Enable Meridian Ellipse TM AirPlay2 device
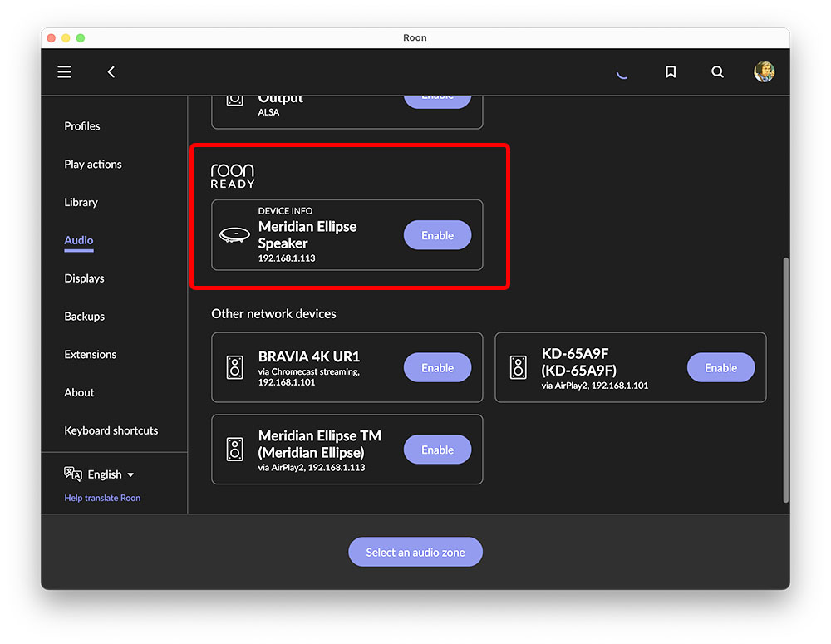The width and height of the screenshot is (831, 644). (437, 450)
